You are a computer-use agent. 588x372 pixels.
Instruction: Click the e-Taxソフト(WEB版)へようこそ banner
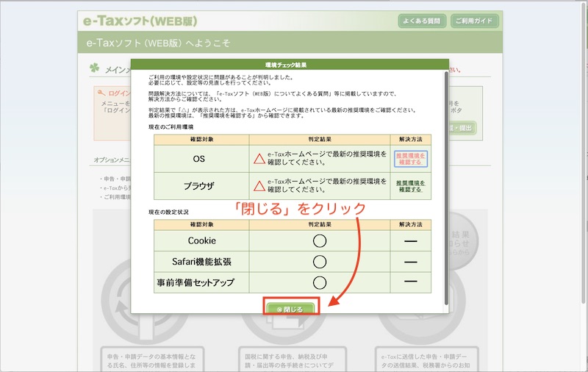(290, 43)
